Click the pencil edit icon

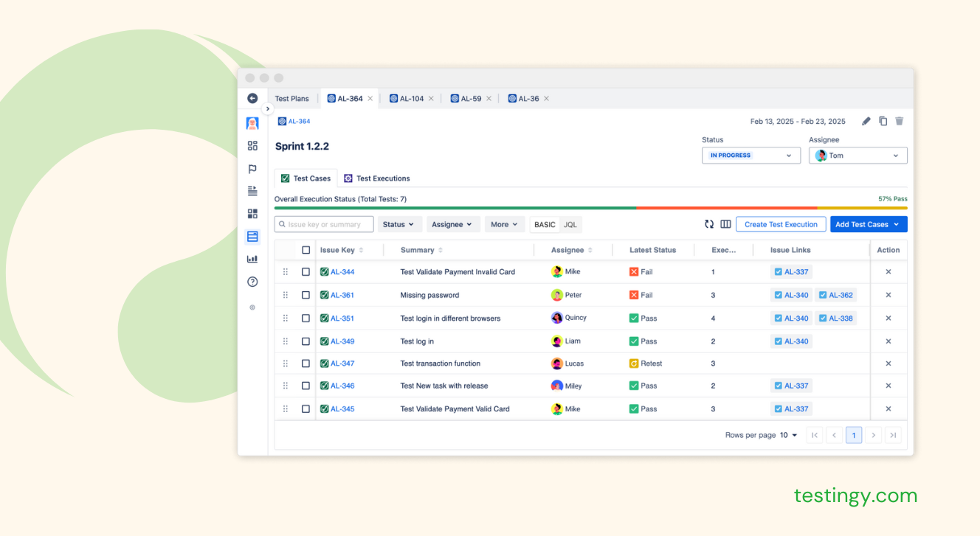pyautogui.click(x=866, y=122)
